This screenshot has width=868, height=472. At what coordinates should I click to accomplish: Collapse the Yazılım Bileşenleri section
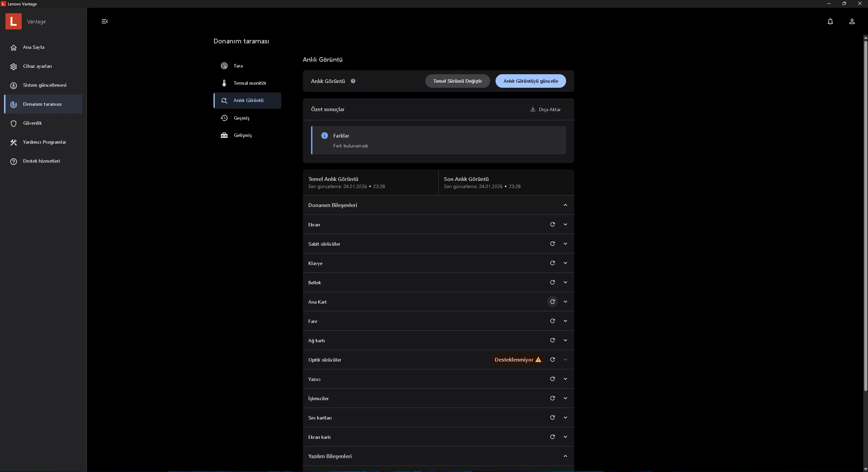pyautogui.click(x=565, y=456)
